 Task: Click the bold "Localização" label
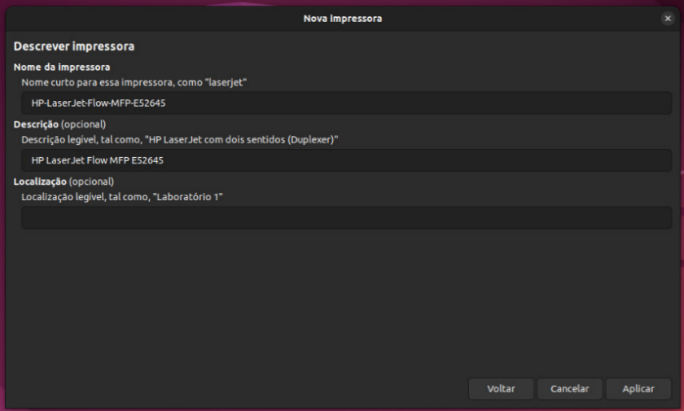(40, 182)
